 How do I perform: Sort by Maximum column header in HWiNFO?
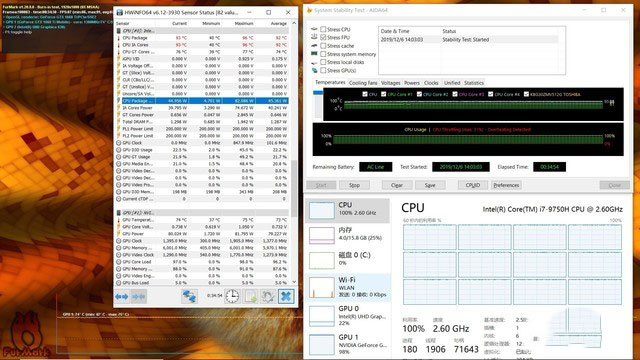click(244, 24)
